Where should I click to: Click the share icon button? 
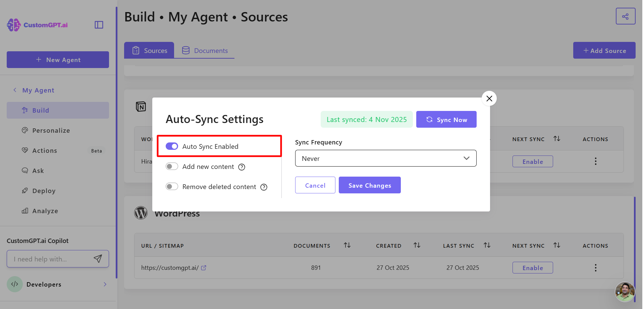[x=626, y=16]
